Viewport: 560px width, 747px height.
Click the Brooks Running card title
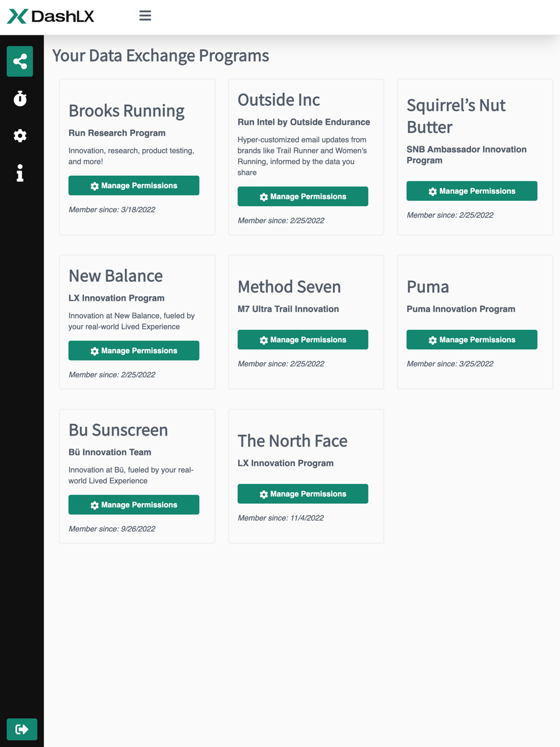[x=127, y=111]
